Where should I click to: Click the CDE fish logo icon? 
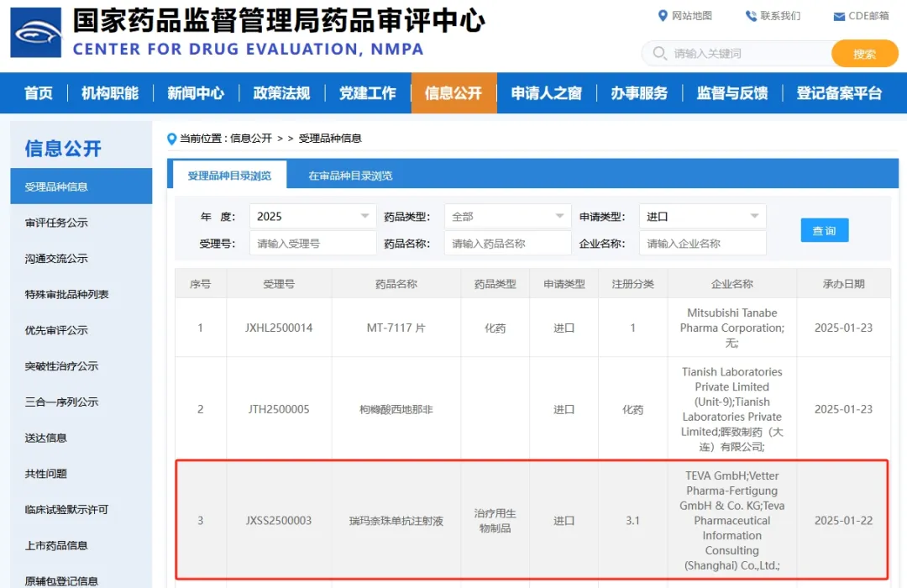coord(36,32)
